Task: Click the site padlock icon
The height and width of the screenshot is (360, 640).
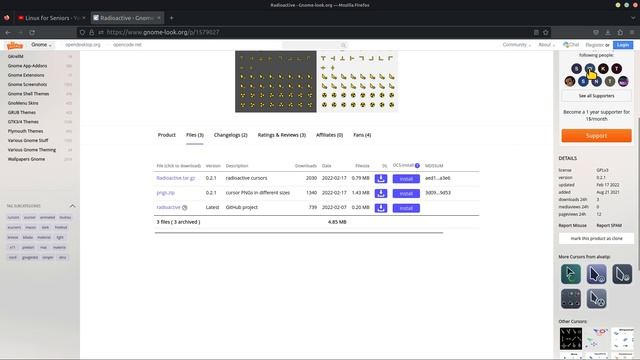Action: pos(91,32)
